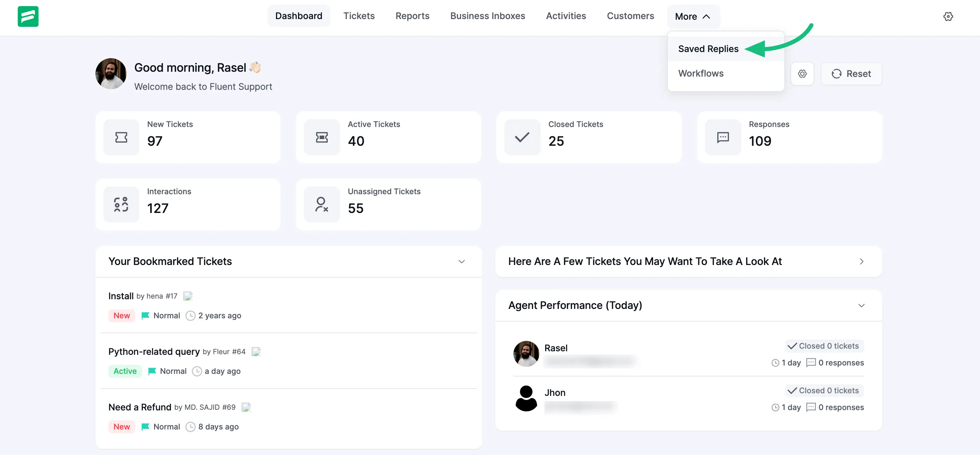This screenshot has width=980, height=455.
Task: Collapse the Agent Performance (Today) panel
Action: [862, 305]
